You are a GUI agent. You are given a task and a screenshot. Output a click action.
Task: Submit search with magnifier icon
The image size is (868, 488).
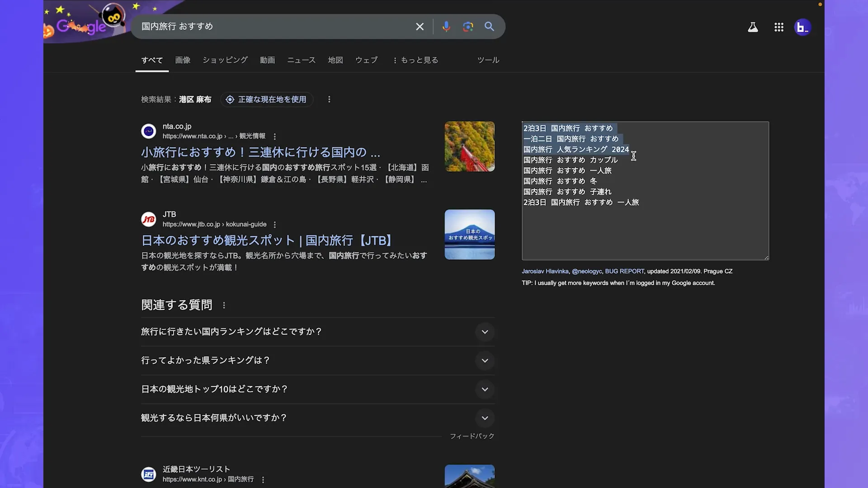[x=489, y=27]
